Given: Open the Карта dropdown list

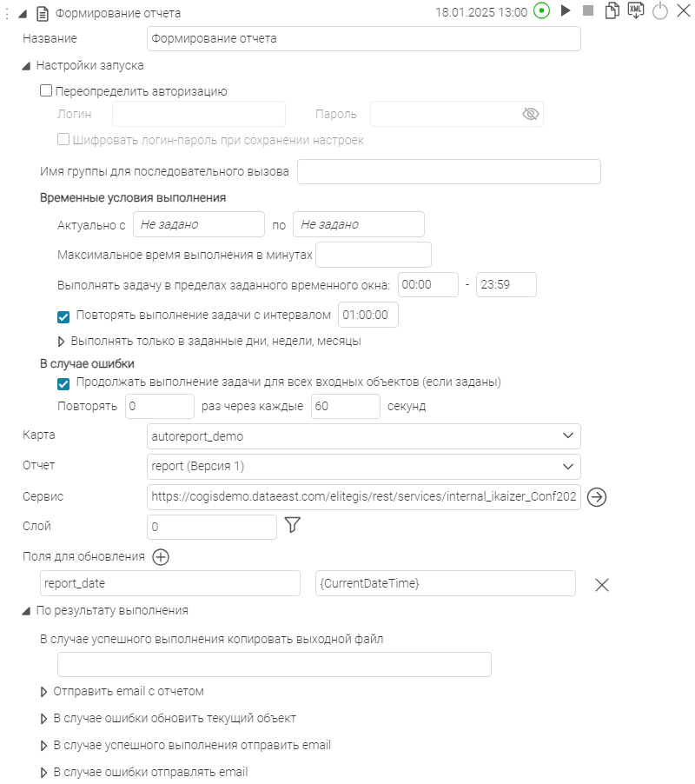Looking at the screenshot, I should coord(568,435).
